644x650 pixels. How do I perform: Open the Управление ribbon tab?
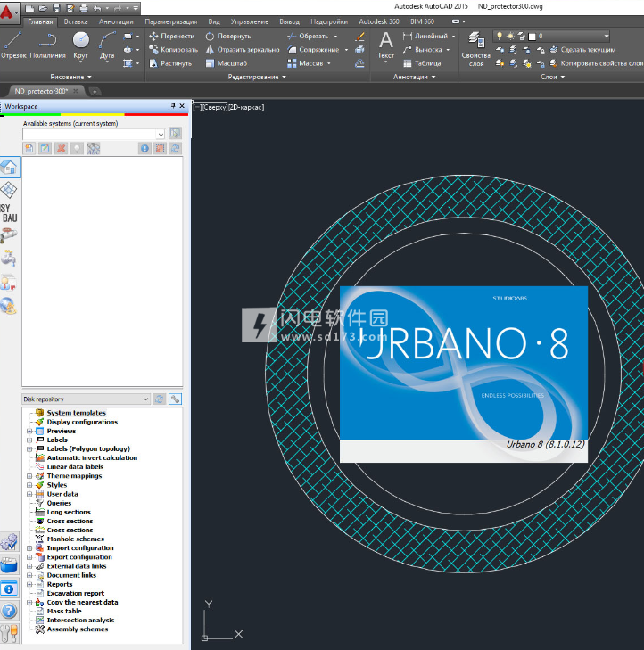click(250, 21)
